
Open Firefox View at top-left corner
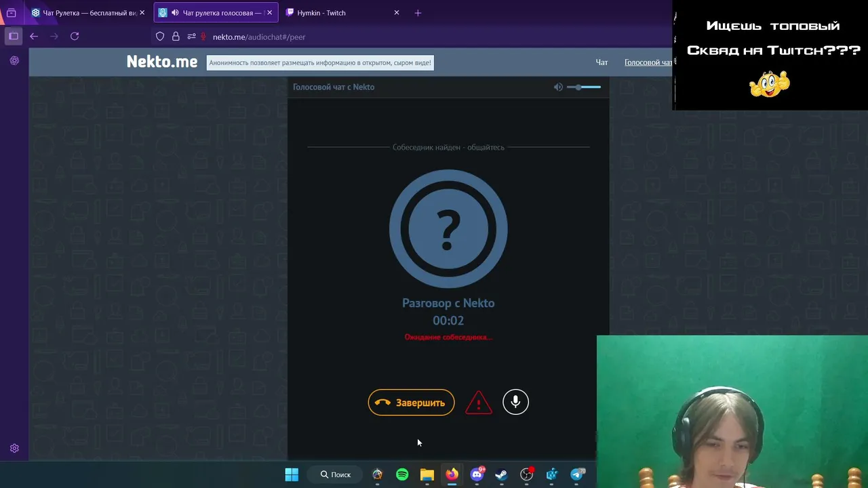click(x=12, y=13)
